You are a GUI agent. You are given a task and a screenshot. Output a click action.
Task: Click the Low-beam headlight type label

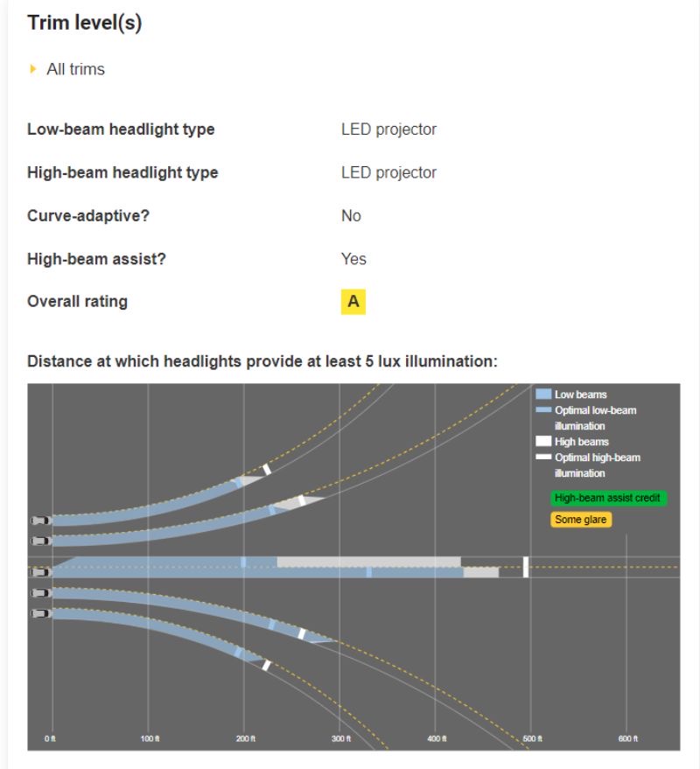coord(121,129)
